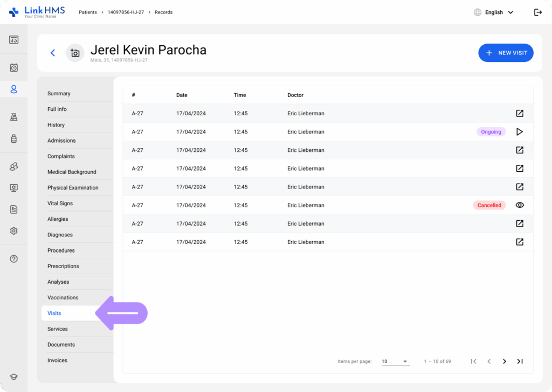The width and height of the screenshot is (552, 392).
Task: Resume the Ongoing visit with play icon
Action: click(519, 132)
